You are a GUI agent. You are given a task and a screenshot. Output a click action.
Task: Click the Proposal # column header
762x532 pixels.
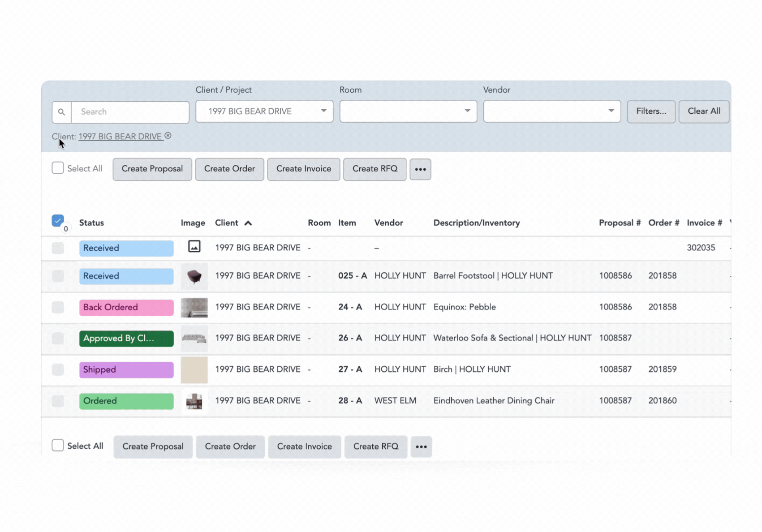click(619, 223)
